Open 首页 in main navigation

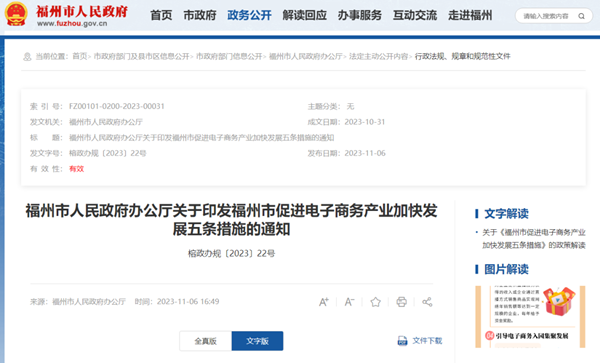pyautogui.click(x=161, y=15)
